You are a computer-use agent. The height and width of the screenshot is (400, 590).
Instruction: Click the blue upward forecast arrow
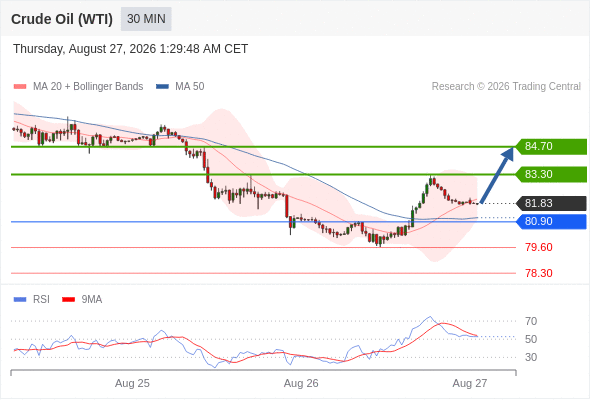pos(497,175)
